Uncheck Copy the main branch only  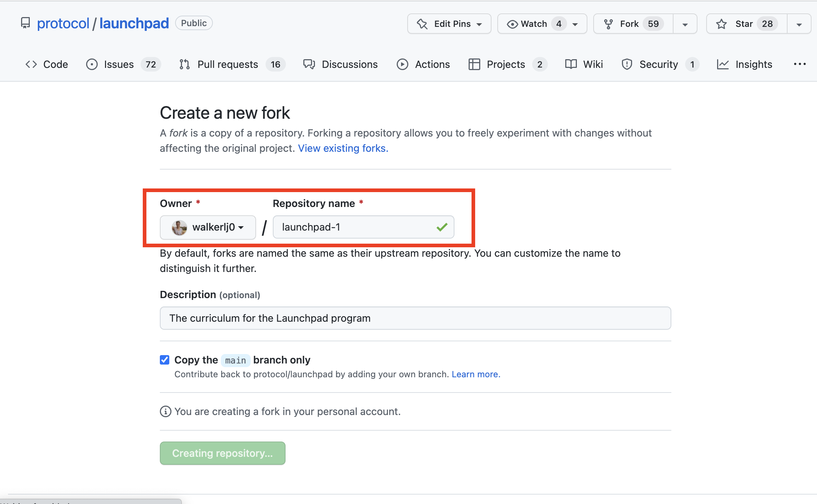(165, 360)
